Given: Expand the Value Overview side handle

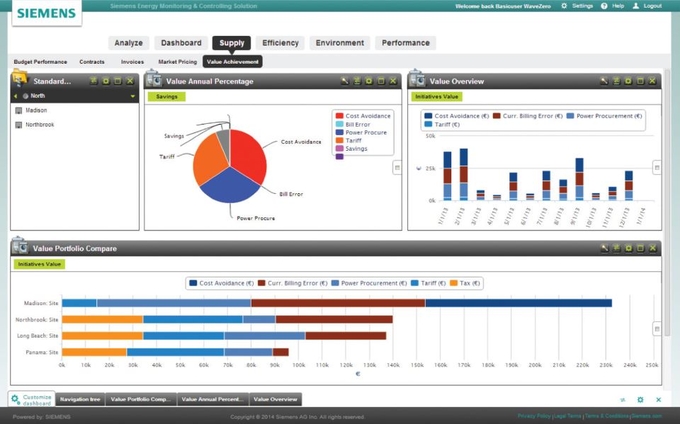Looking at the screenshot, I should [656, 167].
